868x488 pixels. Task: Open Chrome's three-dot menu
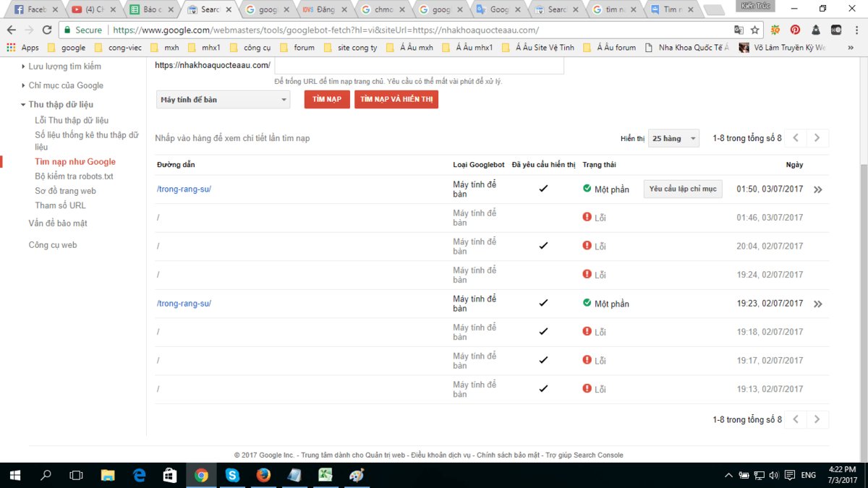click(x=856, y=30)
